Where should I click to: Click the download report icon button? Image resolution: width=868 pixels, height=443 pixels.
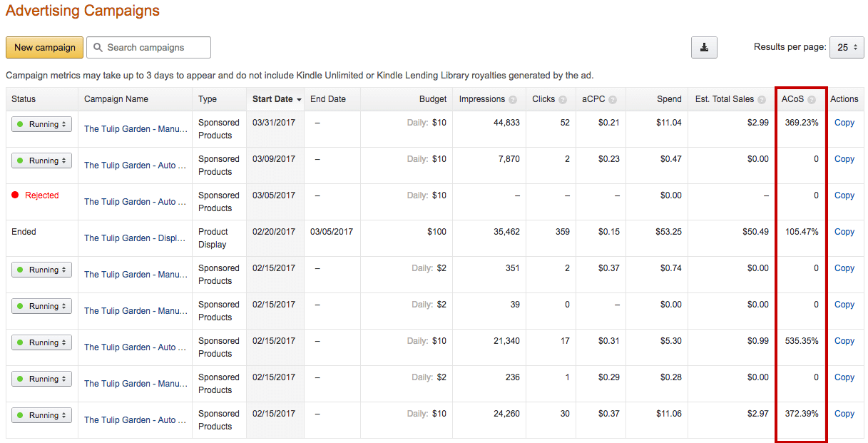point(704,48)
